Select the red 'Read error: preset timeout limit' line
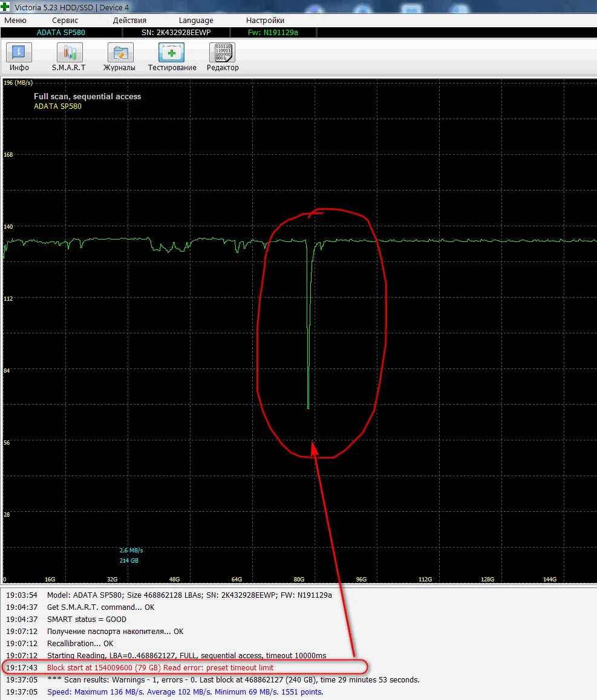 140,667
